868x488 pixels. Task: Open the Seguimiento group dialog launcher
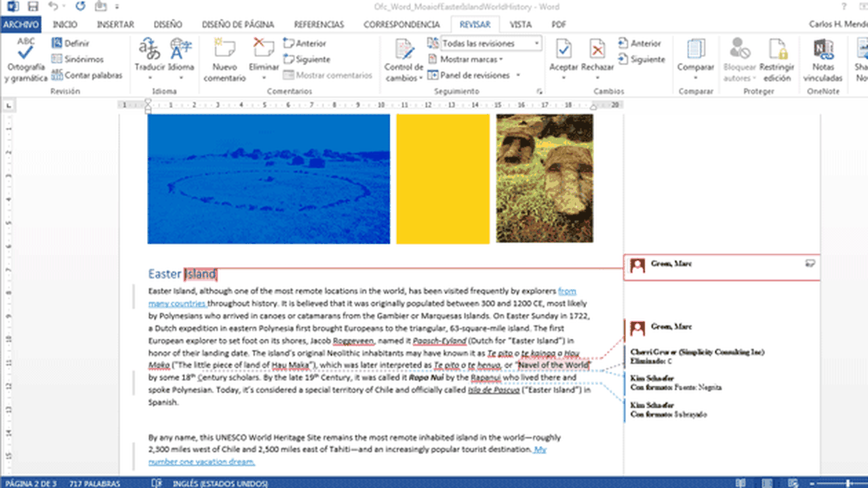tap(540, 91)
